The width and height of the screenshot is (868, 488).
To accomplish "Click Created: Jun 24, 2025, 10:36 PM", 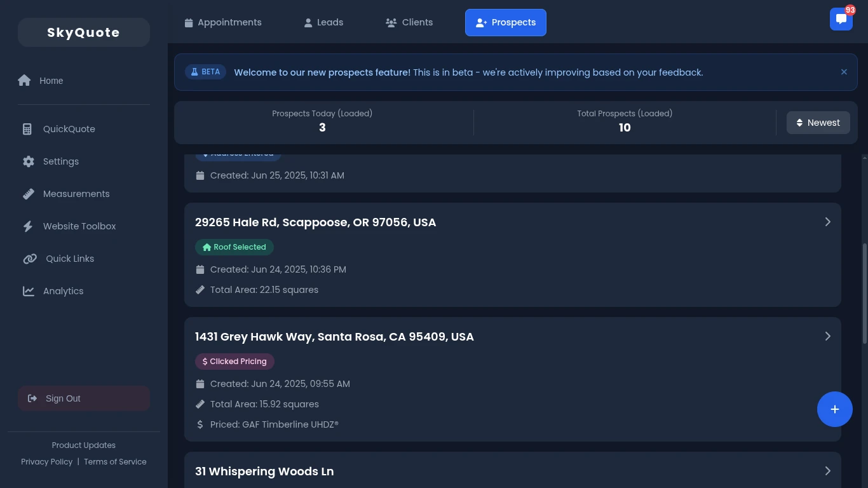I will click(278, 269).
